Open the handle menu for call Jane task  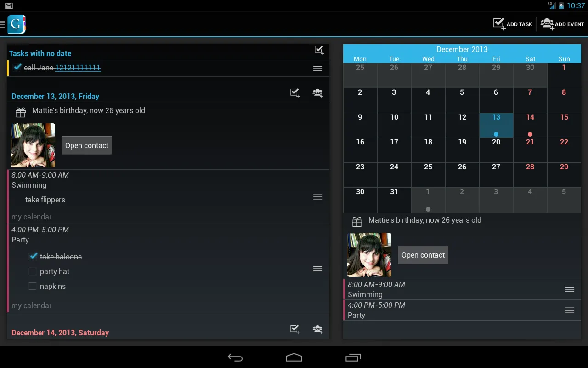click(318, 69)
